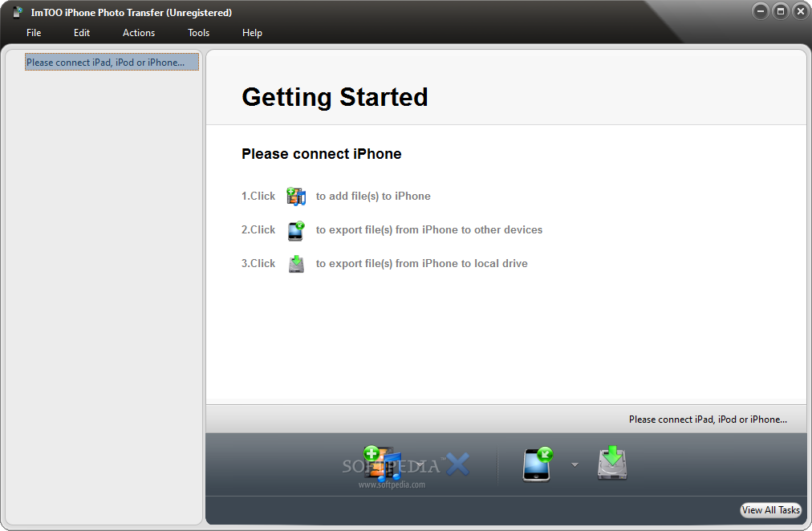Image resolution: width=812 pixels, height=531 pixels.
Task: Click the app logo icon in title bar
Action: coord(18,12)
